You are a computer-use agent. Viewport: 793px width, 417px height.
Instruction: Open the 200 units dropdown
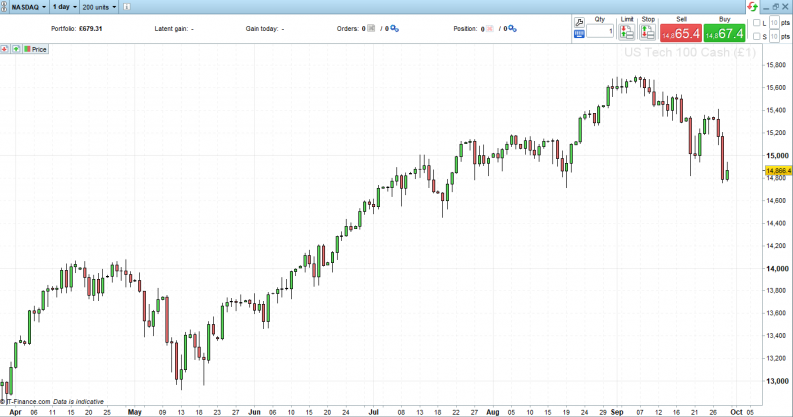pyautogui.click(x=99, y=7)
